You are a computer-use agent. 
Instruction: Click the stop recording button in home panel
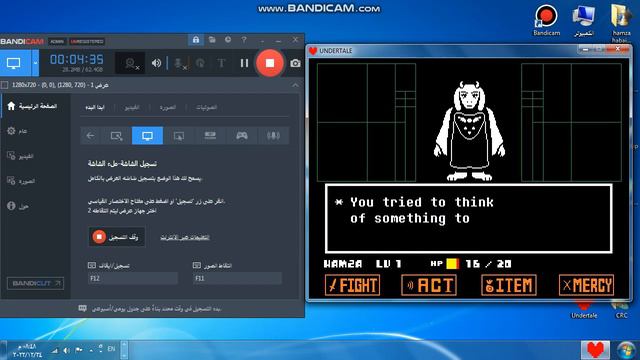117,237
